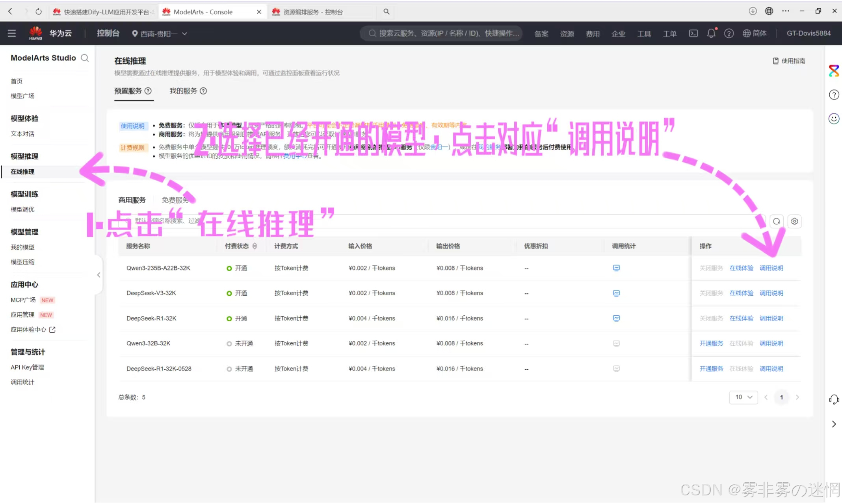Open 调用说明 for Qwen3-235B-A22B-32K
This screenshot has width=842, height=504.
pyautogui.click(x=771, y=268)
